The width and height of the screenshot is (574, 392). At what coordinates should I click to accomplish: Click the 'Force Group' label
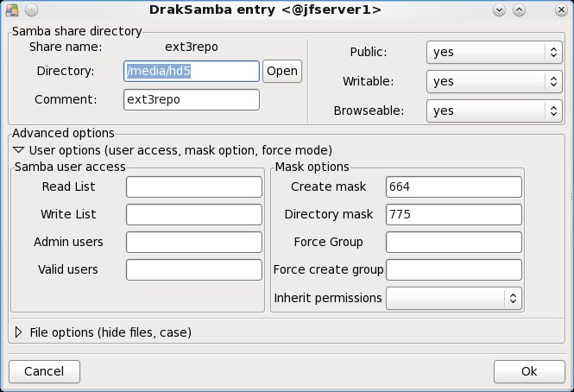[328, 242]
